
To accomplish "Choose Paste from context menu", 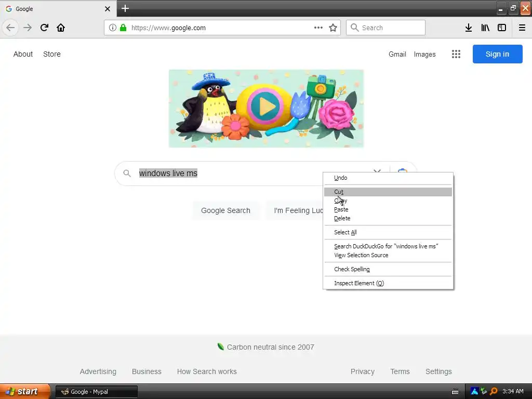I will click(x=388, y=210).
